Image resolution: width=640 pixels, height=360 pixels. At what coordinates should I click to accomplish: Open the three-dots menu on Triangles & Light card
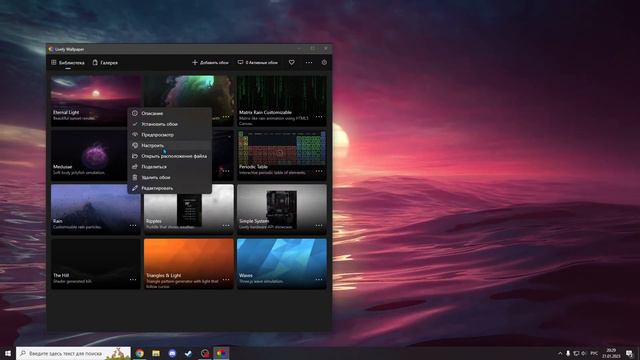click(226, 280)
